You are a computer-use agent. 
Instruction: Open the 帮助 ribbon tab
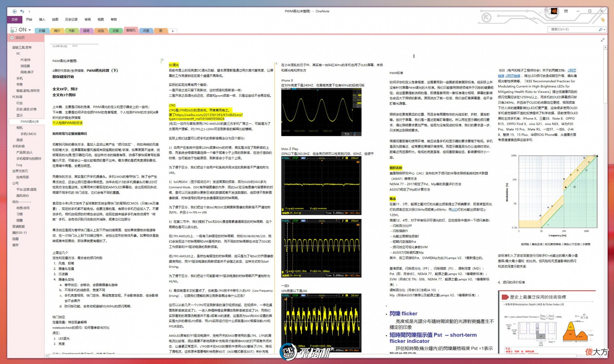114,20
